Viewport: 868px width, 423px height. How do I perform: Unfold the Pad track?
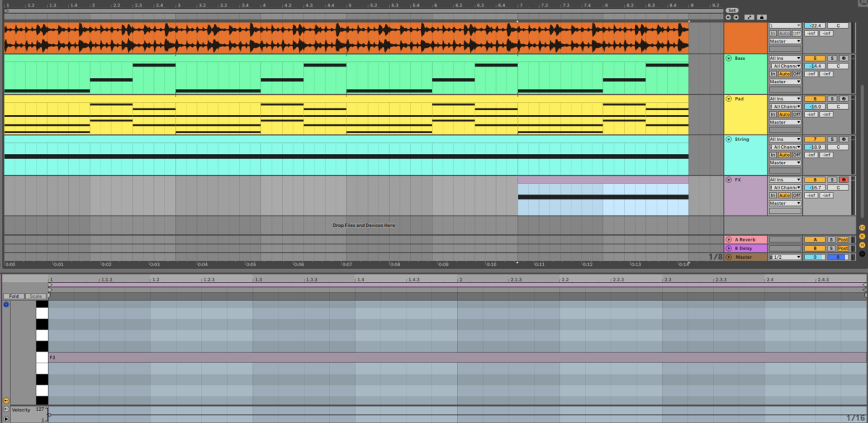[728, 98]
